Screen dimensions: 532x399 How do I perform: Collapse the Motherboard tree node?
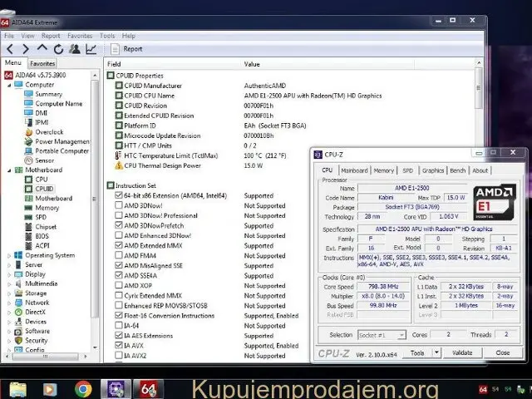[7, 170]
